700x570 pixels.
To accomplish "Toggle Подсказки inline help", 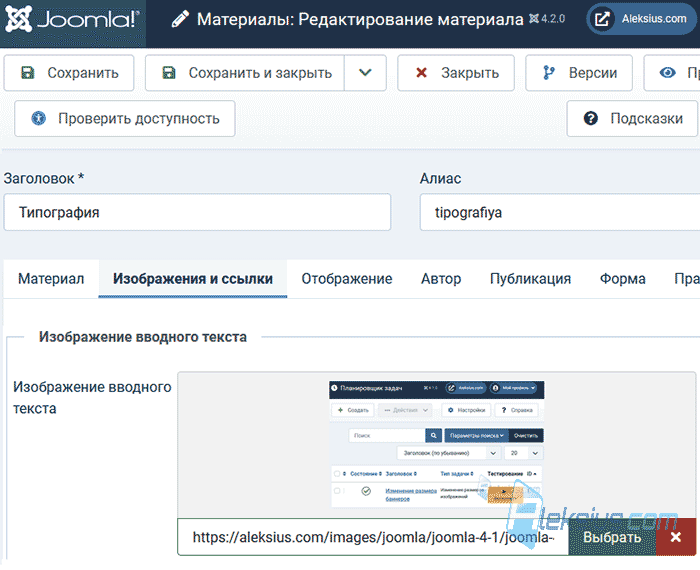I will (632, 118).
